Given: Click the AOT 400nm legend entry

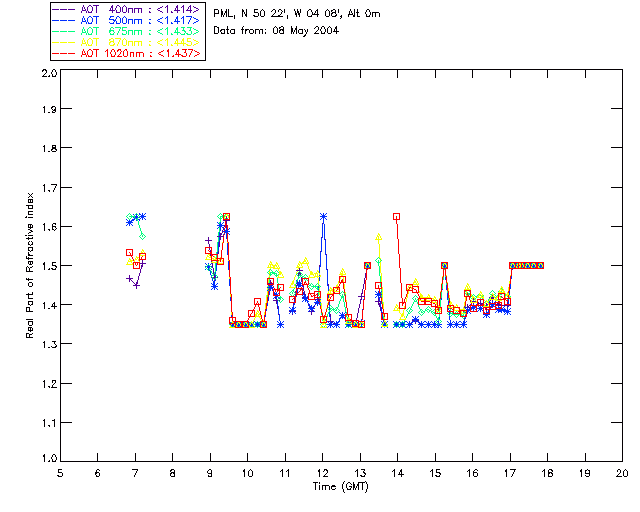Looking at the screenshot, I should [126, 9].
